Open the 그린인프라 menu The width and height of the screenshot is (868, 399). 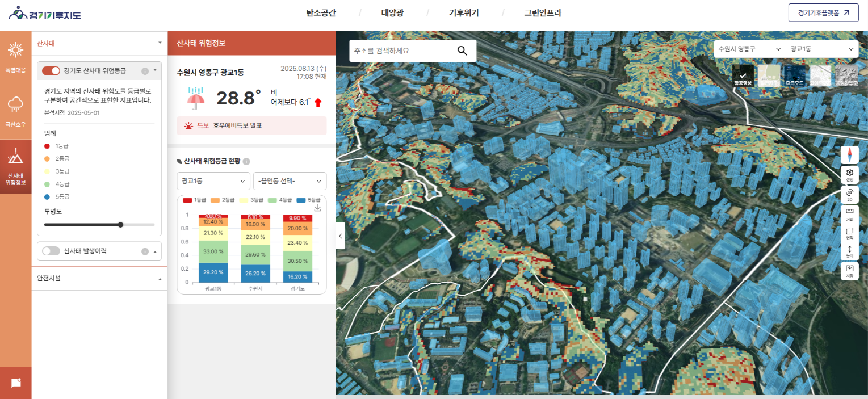pos(543,12)
